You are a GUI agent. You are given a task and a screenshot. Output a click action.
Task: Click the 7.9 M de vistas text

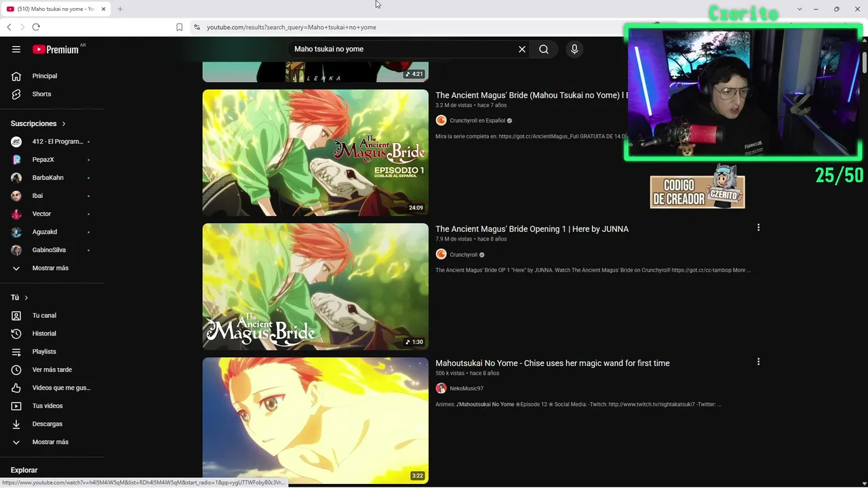(454, 239)
